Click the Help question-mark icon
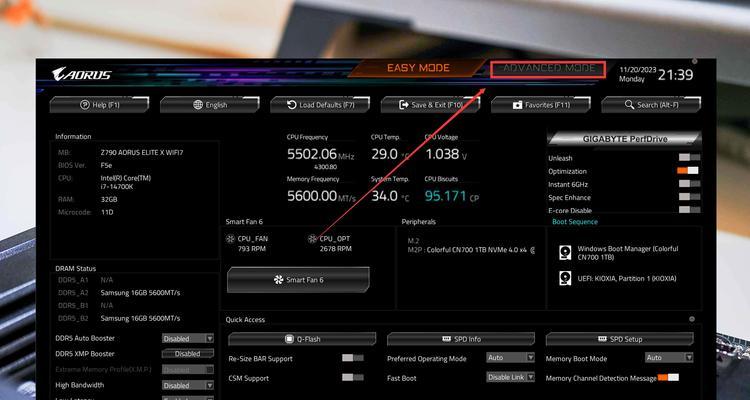The height and width of the screenshot is (400, 750). (x=85, y=104)
